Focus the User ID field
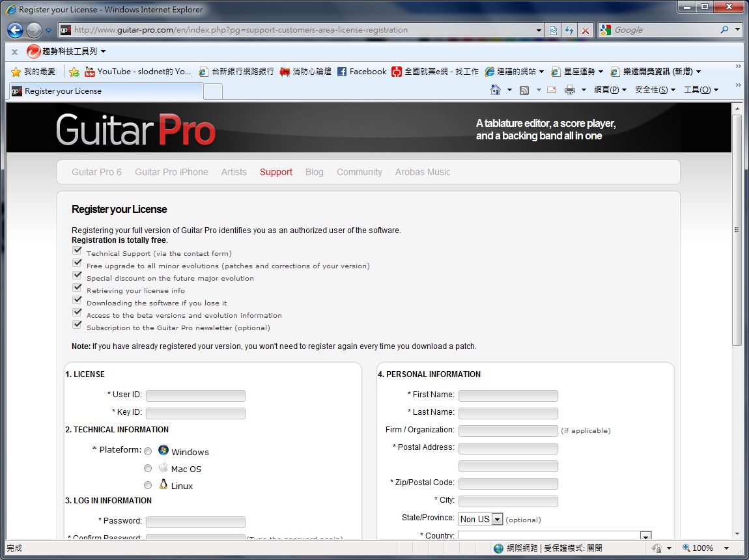Screen dimensions: 749x560 (196, 395)
